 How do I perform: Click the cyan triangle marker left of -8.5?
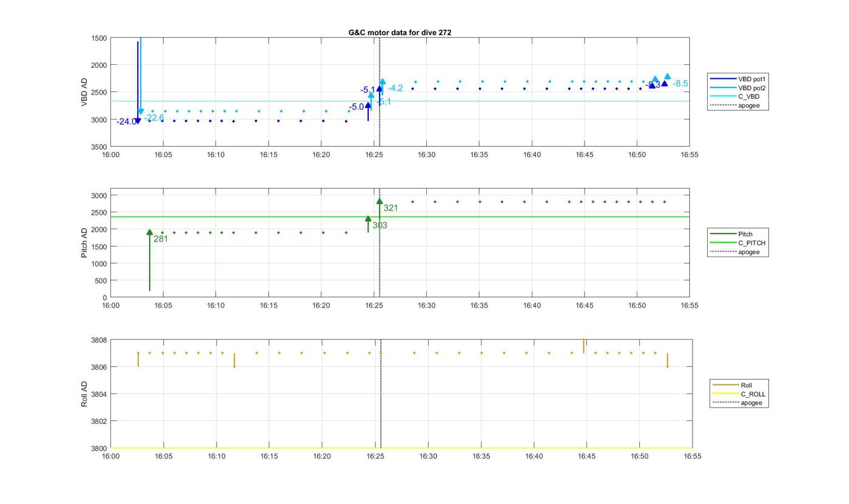(x=667, y=76)
